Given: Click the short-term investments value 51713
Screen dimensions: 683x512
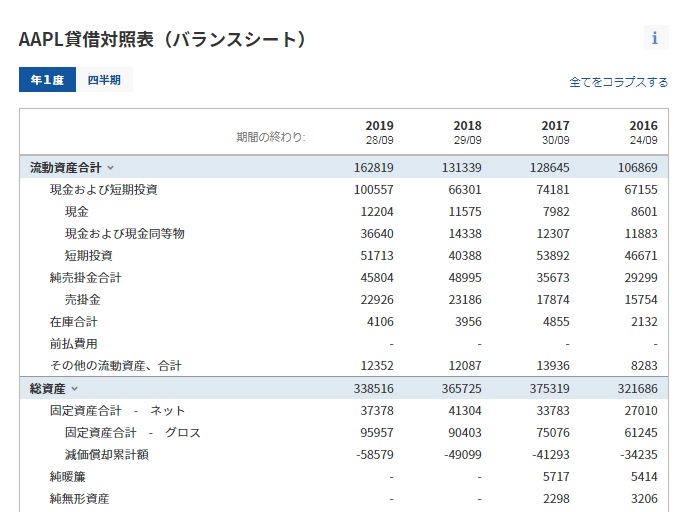Looking at the screenshot, I should [377, 256].
